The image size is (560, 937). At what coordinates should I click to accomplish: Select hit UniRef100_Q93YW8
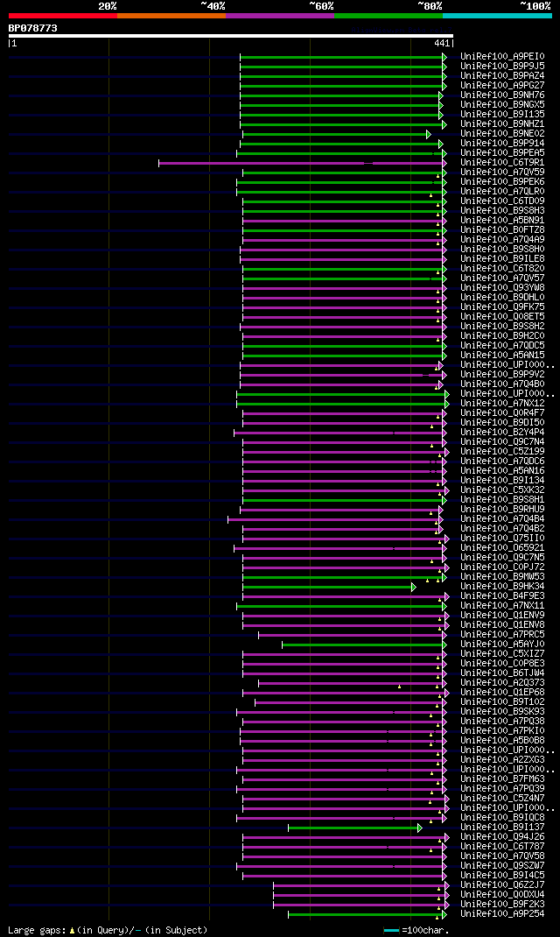(502, 288)
